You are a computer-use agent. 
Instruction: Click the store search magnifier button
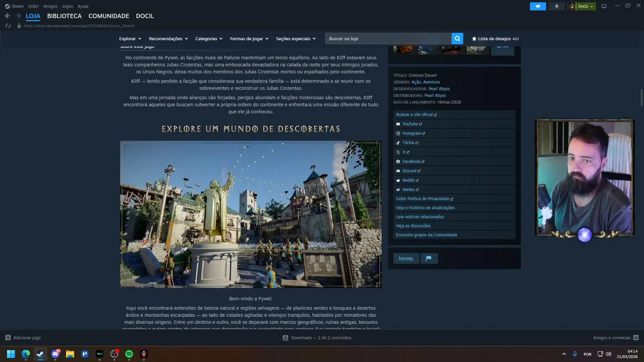tap(457, 38)
